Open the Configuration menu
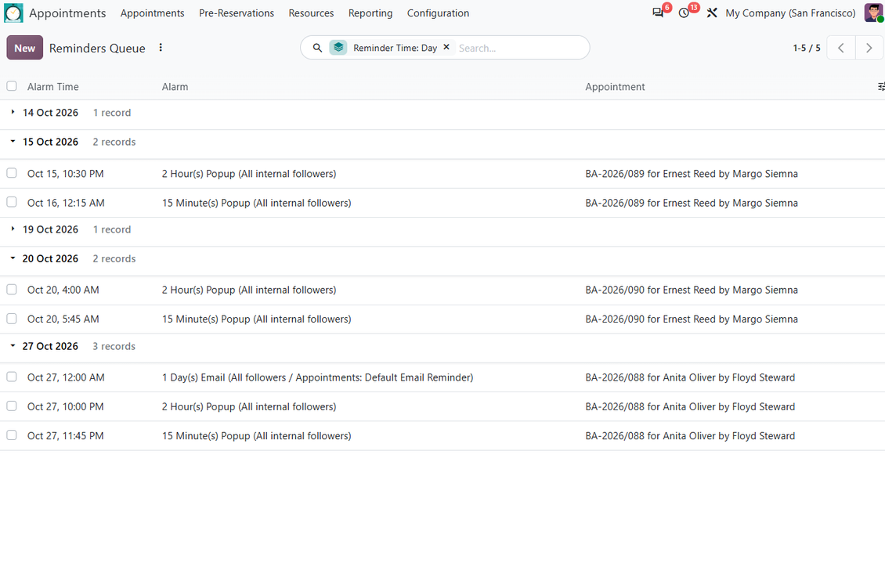Screen dimensions: 885x588 coord(438,13)
